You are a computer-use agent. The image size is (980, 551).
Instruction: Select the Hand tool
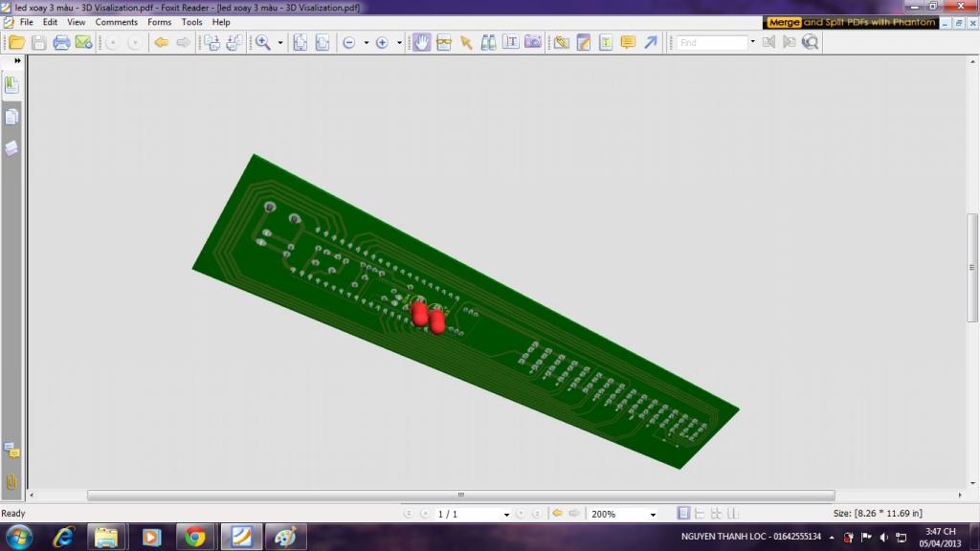[422, 42]
